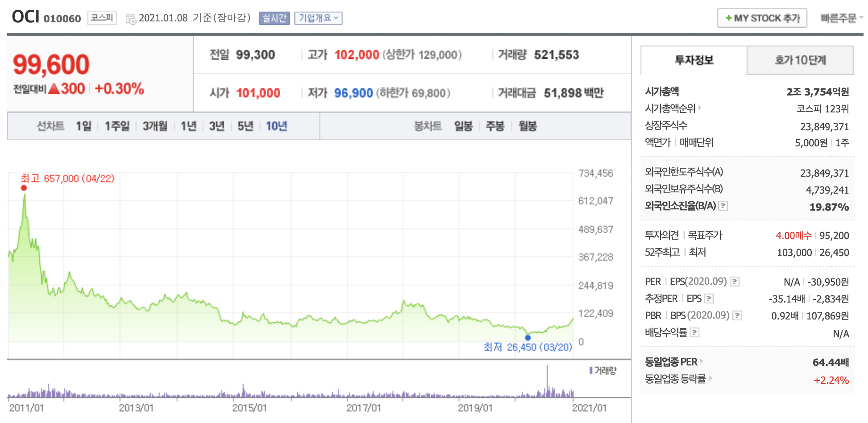Screen dimensions: 868x423
Task: Click the current price 99,600
Action: tap(51, 64)
